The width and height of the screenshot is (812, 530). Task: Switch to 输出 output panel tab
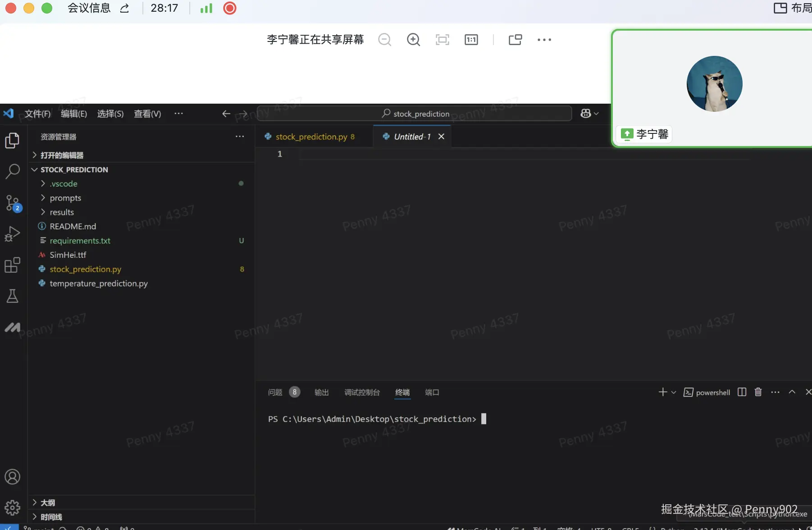point(322,393)
